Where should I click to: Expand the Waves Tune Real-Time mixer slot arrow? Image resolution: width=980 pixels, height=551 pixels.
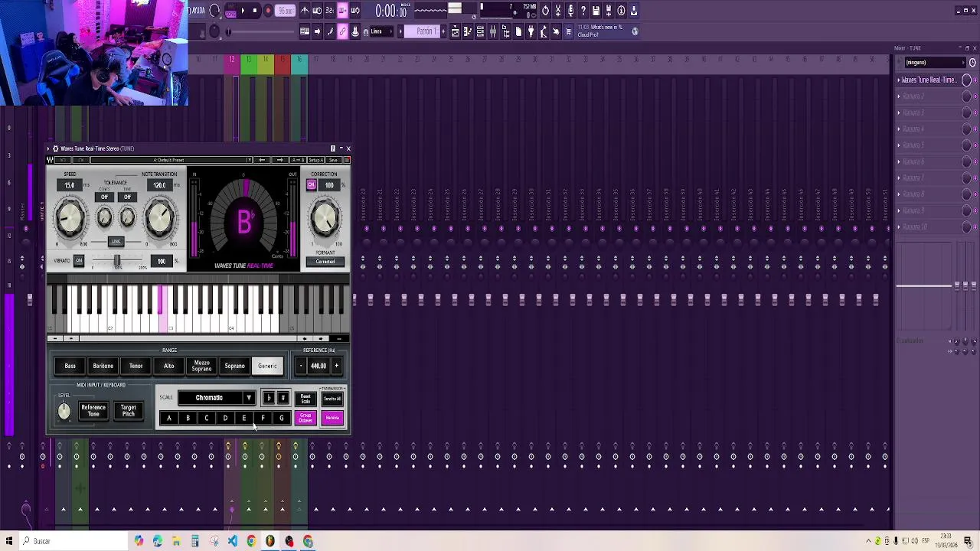coord(900,80)
